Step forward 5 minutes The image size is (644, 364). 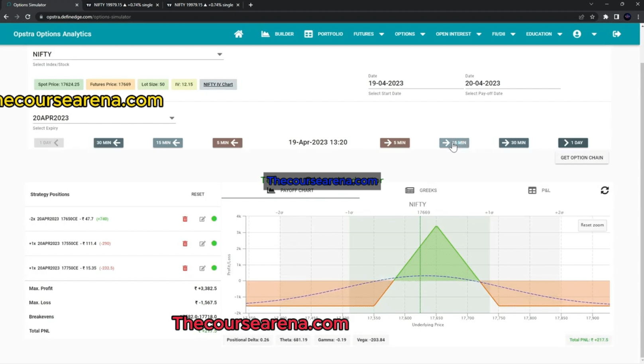pos(395,143)
